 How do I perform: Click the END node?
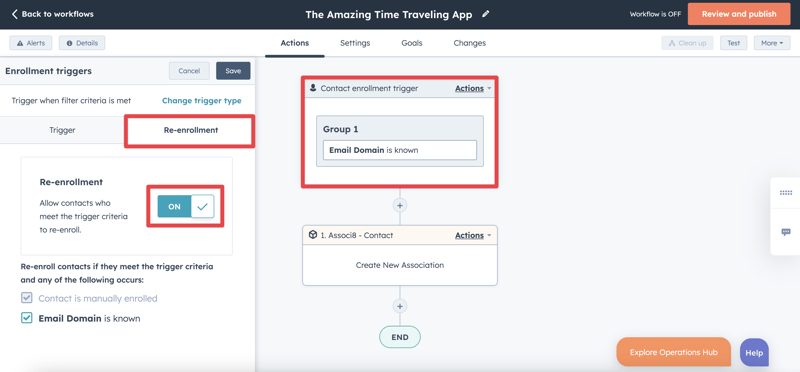click(400, 337)
